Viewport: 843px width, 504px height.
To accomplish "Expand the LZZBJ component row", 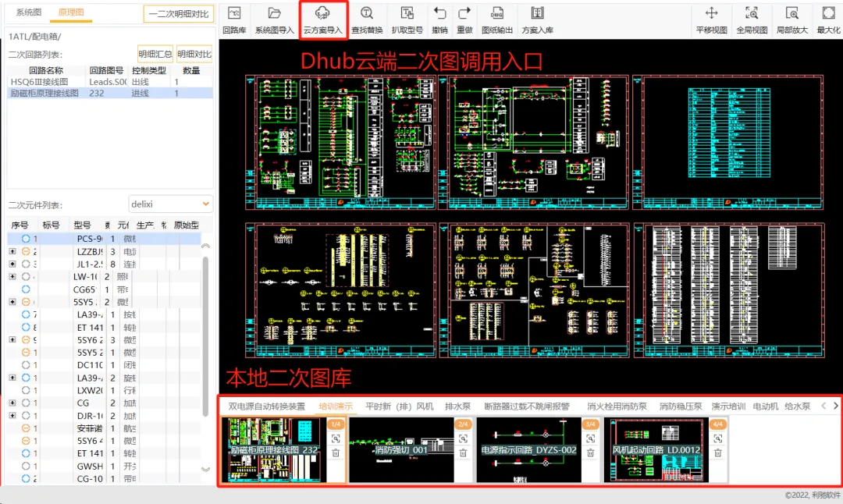I will click(x=12, y=251).
